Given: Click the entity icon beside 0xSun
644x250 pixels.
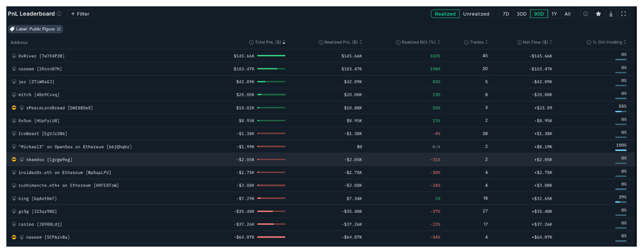Looking at the screenshot, I should 14,121.
